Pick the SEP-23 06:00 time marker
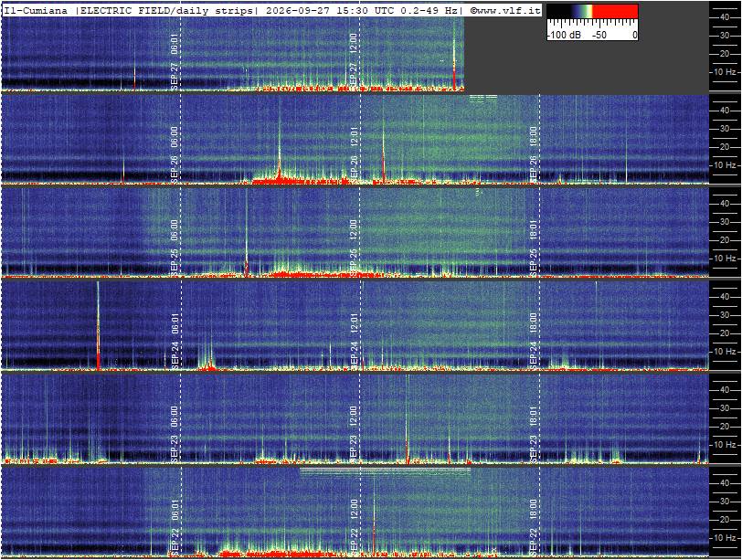The image size is (742, 560). click(175, 434)
